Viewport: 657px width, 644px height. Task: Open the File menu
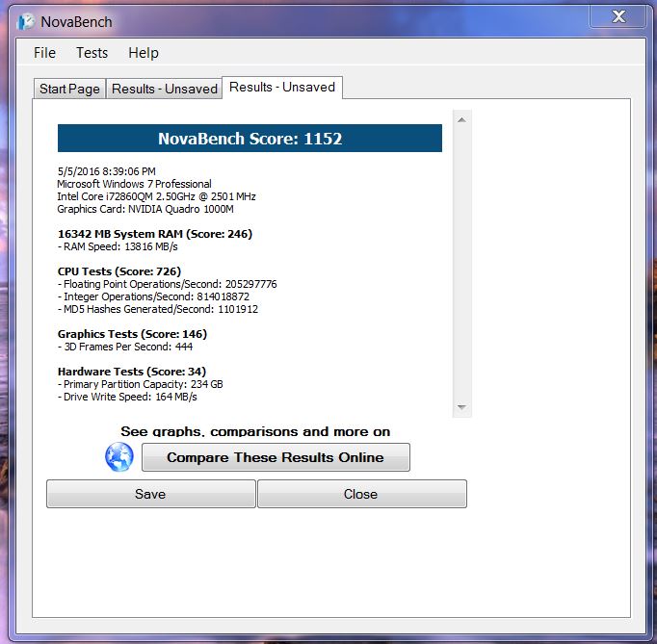[x=44, y=53]
